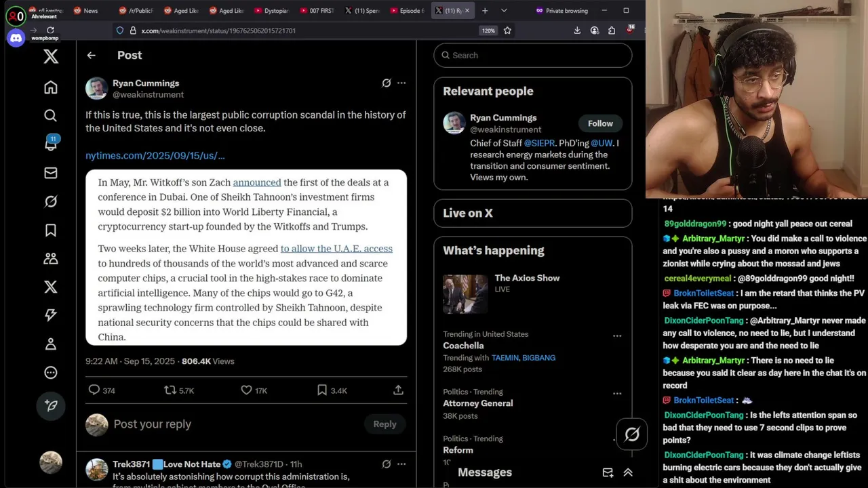Screen dimensions: 868x488
Task: Open the X logo home icon in sidebar
Action: point(51,56)
